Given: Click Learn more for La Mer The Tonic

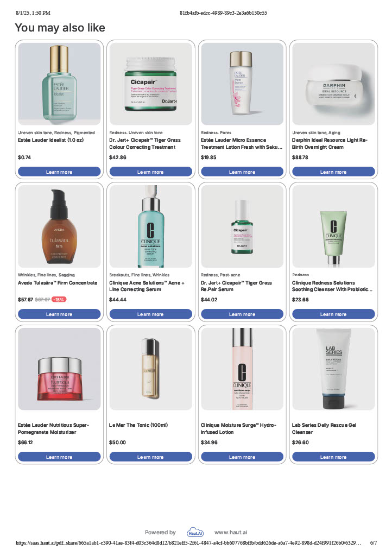Looking at the screenshot, I should pos(150,457).
